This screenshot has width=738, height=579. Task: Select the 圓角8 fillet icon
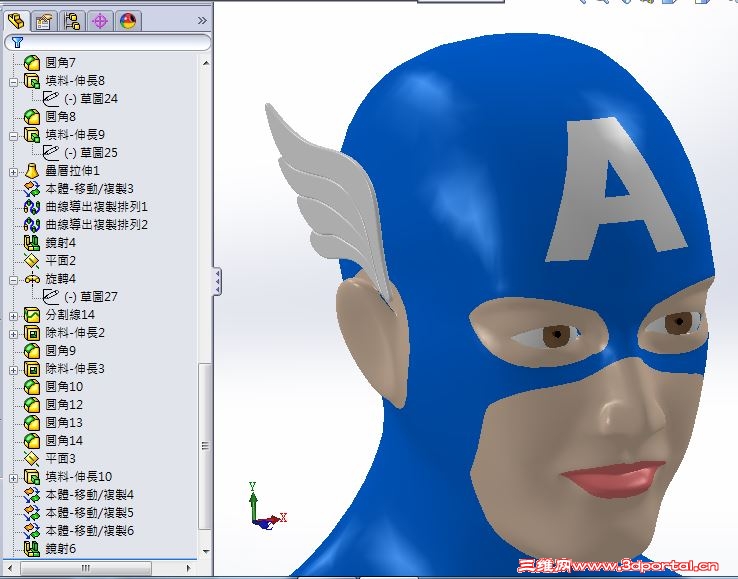click(x=32, y=117)
